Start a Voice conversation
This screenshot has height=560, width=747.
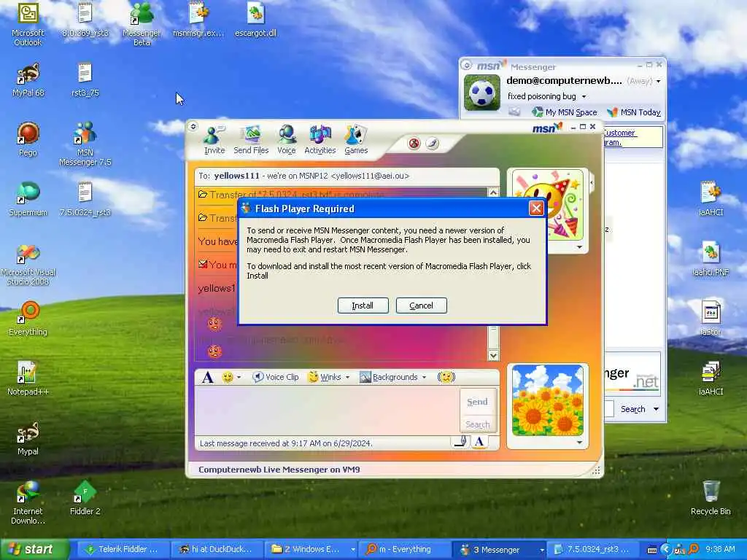[x=287, y=141]
